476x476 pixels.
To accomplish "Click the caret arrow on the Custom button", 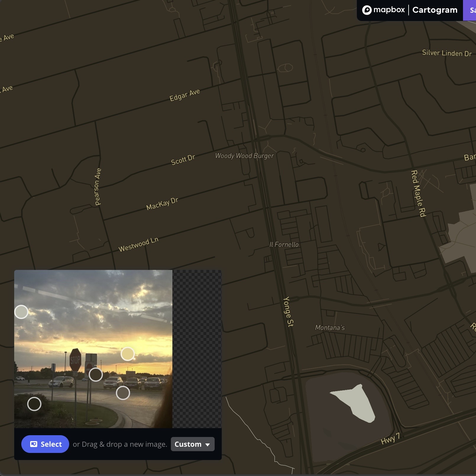I will [208, 444].
